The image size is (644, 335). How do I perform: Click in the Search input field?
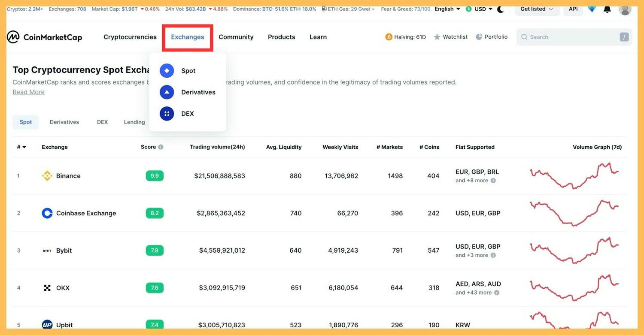click(574, 37)
